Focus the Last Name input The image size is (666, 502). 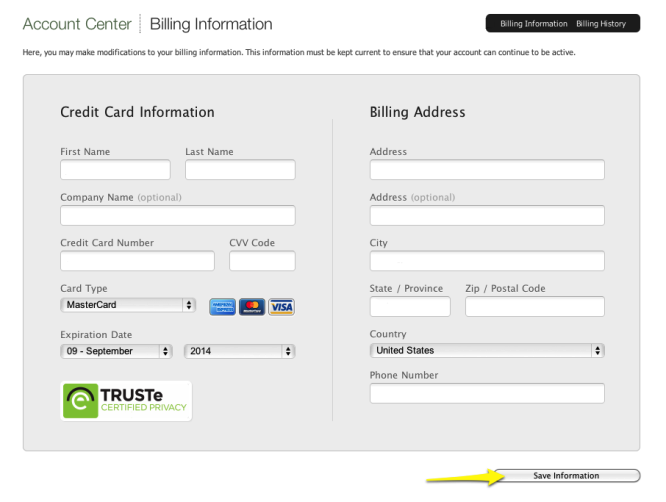pyautogui.click(x=240, y=170)
